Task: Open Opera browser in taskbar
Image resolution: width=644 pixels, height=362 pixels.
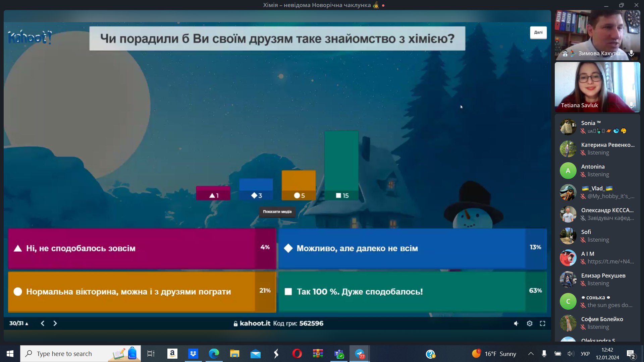Action: [297, 354]
